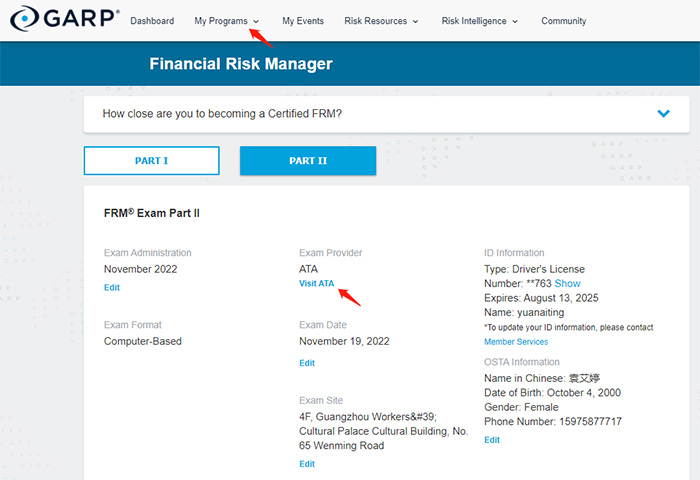Click the 'Gender: Female' line
700x480 pixels.
(x=521, y=407)
